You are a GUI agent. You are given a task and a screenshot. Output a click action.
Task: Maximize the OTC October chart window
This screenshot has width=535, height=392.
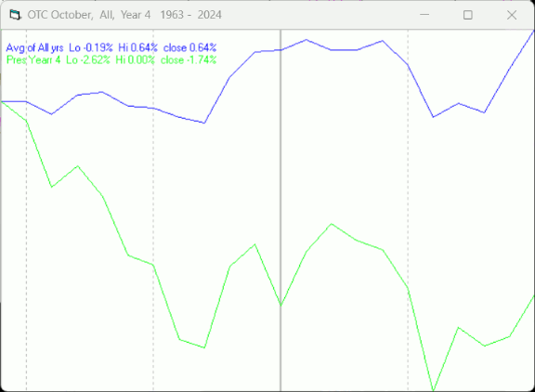468,15
